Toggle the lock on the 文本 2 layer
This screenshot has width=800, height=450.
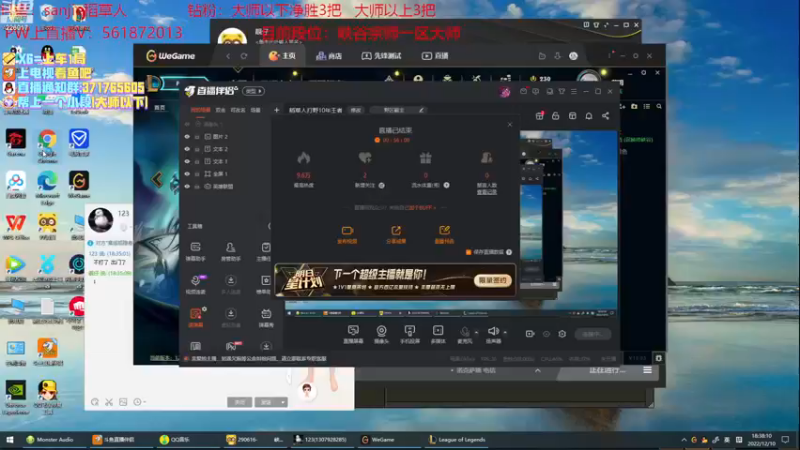tap(197, 149)
